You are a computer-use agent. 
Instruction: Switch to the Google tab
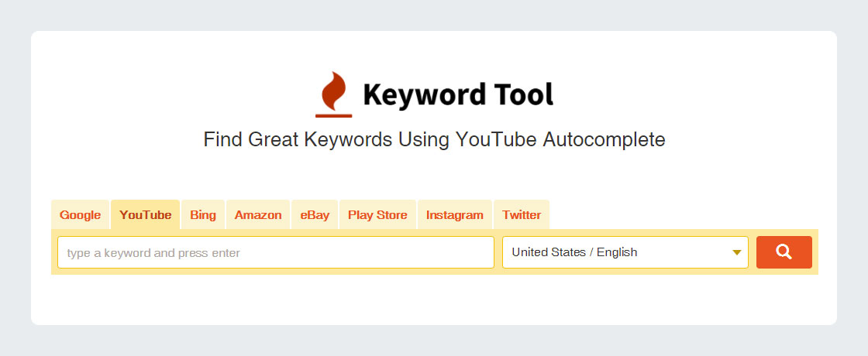pos(81,214)
